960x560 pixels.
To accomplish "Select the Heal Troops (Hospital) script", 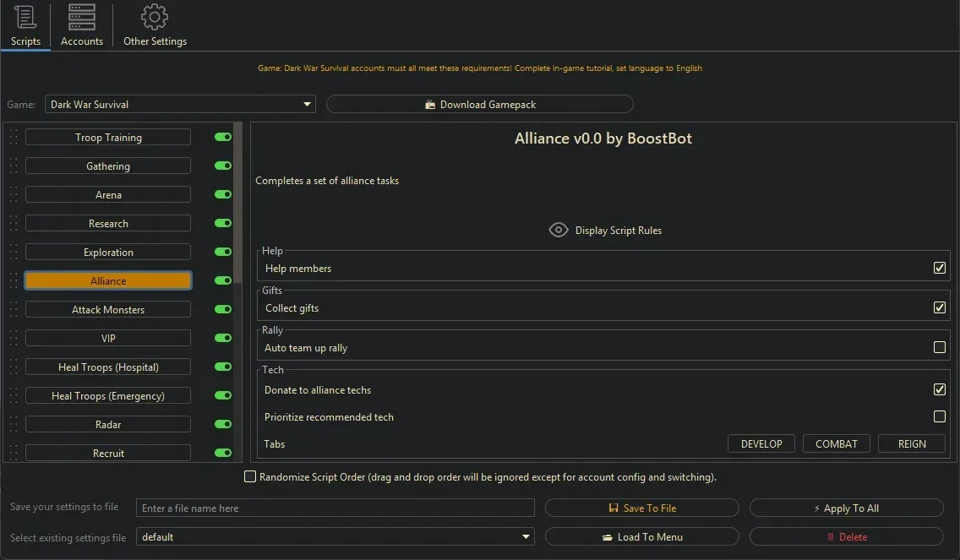I will pyautogui.click(x=108, y=367).
